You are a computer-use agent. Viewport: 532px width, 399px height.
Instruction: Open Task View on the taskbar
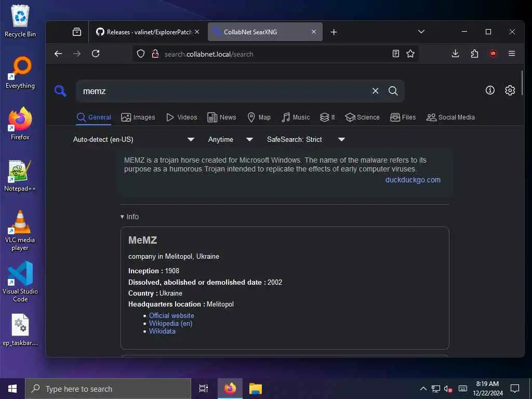coord(203,389)
